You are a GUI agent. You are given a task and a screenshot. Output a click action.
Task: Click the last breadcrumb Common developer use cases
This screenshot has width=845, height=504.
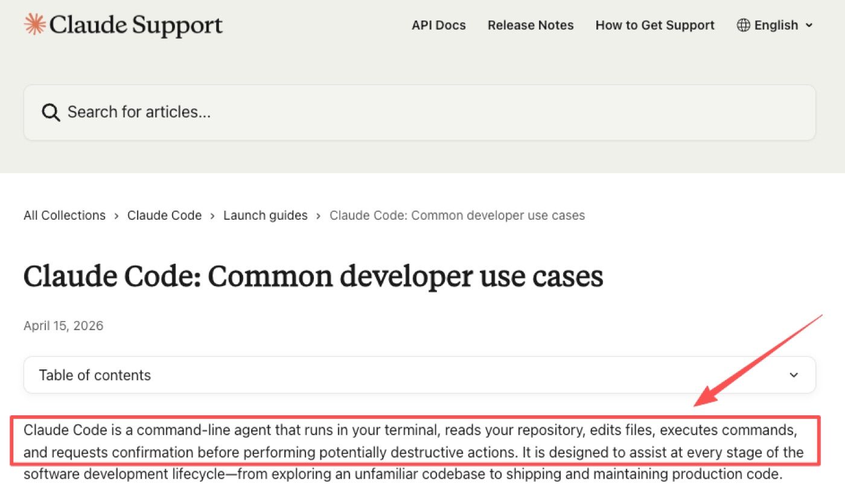tap(457, 215)
